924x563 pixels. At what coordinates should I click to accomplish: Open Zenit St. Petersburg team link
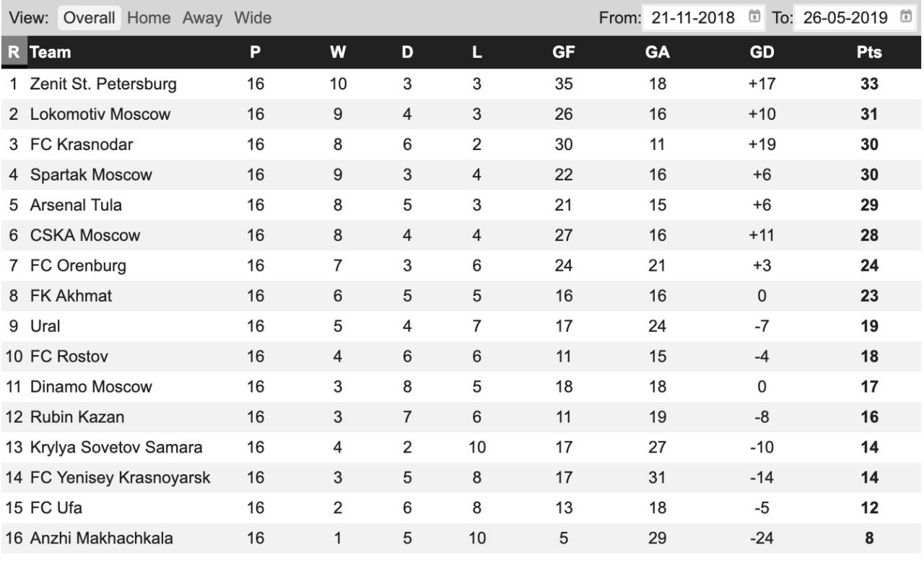pyautogui.click(x=103, y=84)
